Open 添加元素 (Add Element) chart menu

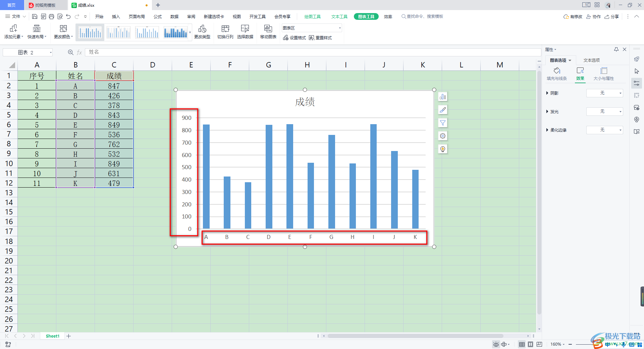point(13,32)
